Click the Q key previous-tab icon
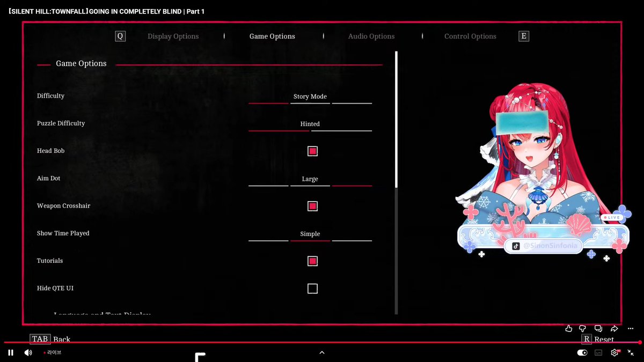Screen dimensions: 644x362 click(120, 36)
